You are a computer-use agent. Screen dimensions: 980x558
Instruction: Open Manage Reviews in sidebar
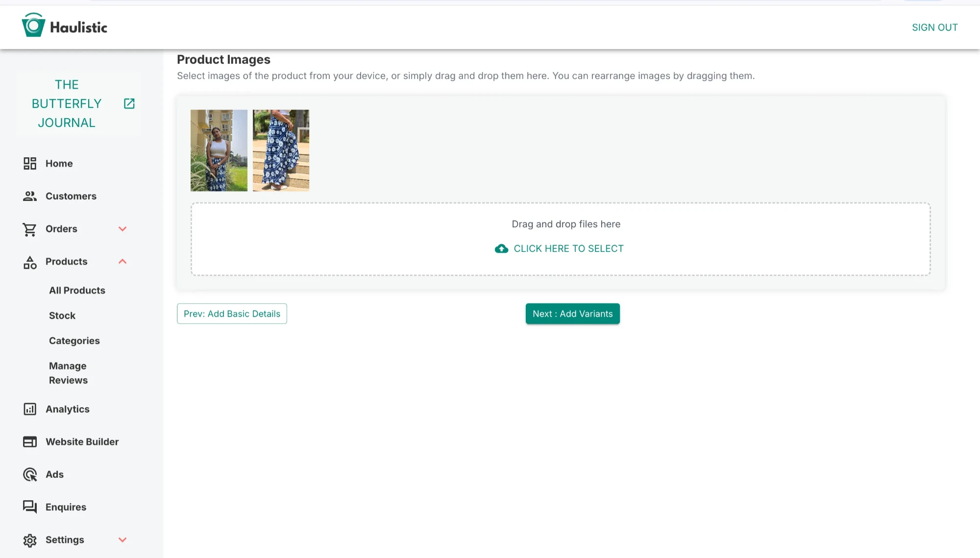tap(68, 373)
